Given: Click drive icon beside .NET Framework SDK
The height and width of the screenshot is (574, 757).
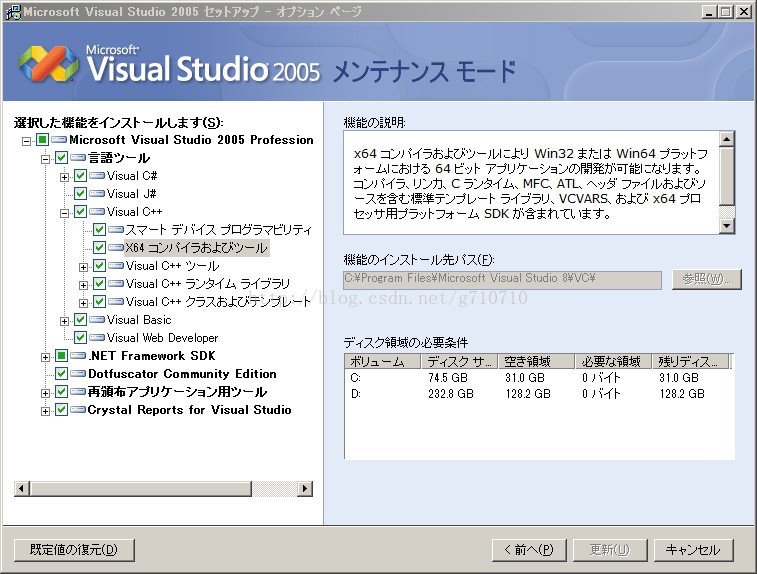Looking at the screenshot, I should tap(78, 356).
